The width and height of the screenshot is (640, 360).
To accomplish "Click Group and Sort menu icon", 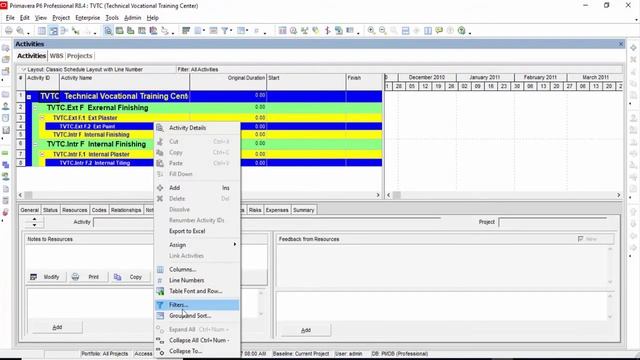I will tap(160, 316).
